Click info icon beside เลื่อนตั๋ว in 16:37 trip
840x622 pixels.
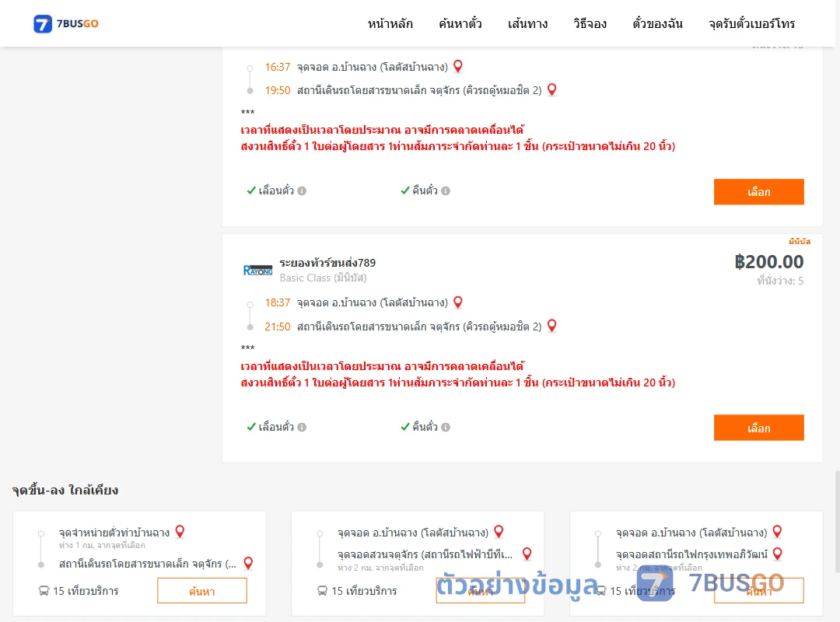click(302, 190)
